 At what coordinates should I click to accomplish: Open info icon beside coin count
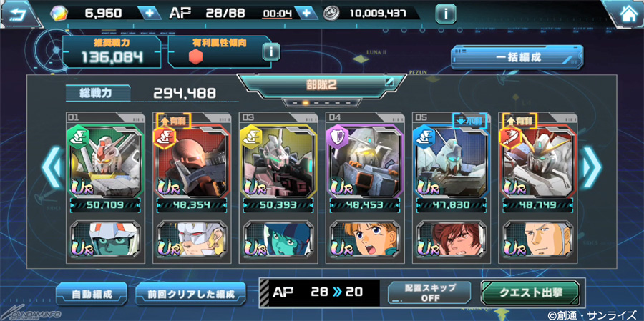446,14
